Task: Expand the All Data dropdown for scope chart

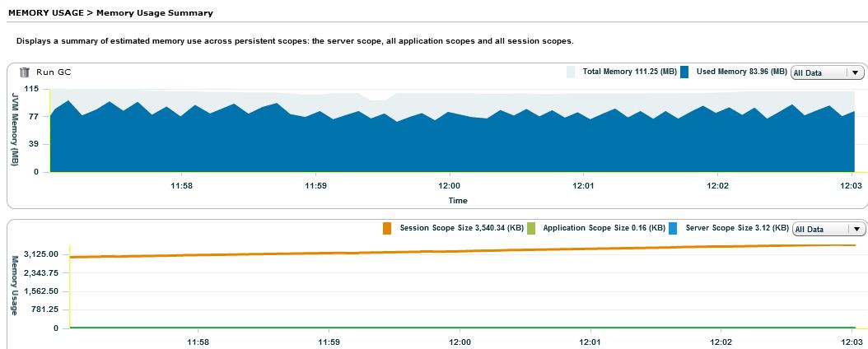Action: coord(826,229)
